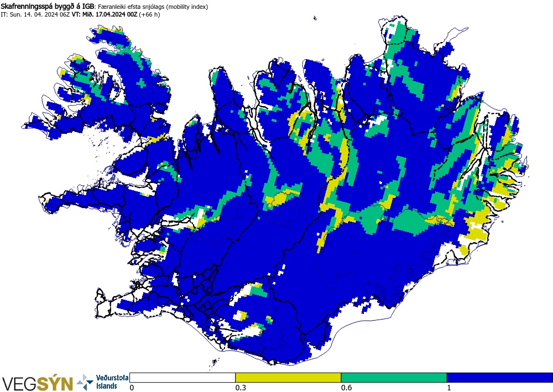Click the legend label '1'
Screen dimensions: 553x392
(449, 388)
